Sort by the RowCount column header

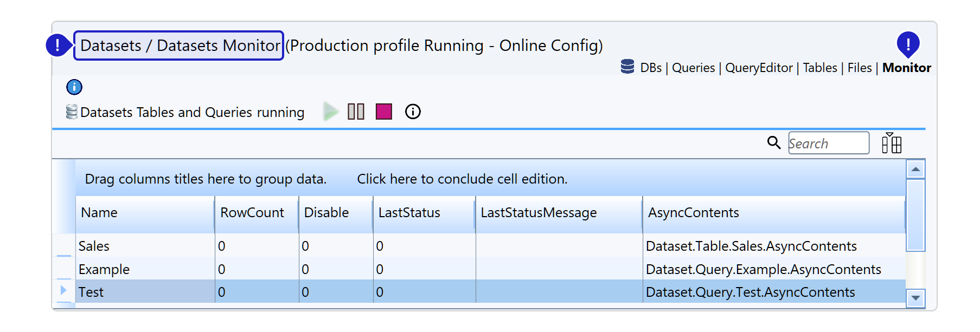point(252,213)
